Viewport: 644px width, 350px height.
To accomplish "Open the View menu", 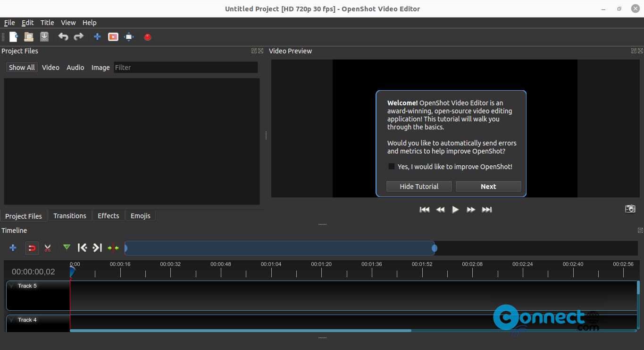I will coord(68,22).
